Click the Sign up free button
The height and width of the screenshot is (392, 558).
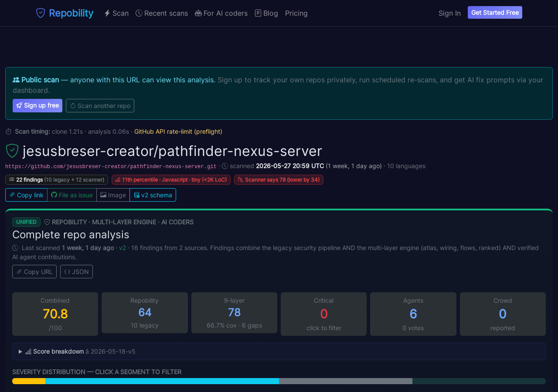(37, 105)
